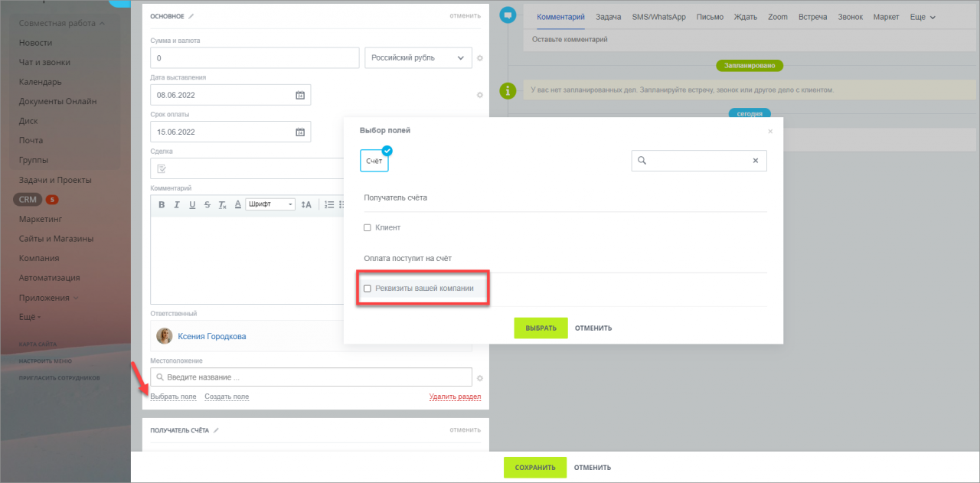The image size is (980, 483).
Task: Click blue comment bubble icon in timeline
Action: (506, 15)
